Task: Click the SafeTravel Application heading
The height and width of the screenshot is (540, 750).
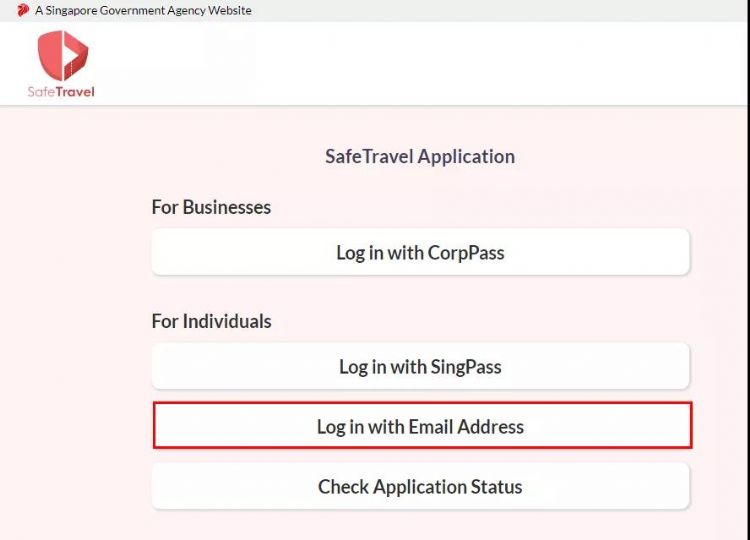Action: click(x=420, y=156)
